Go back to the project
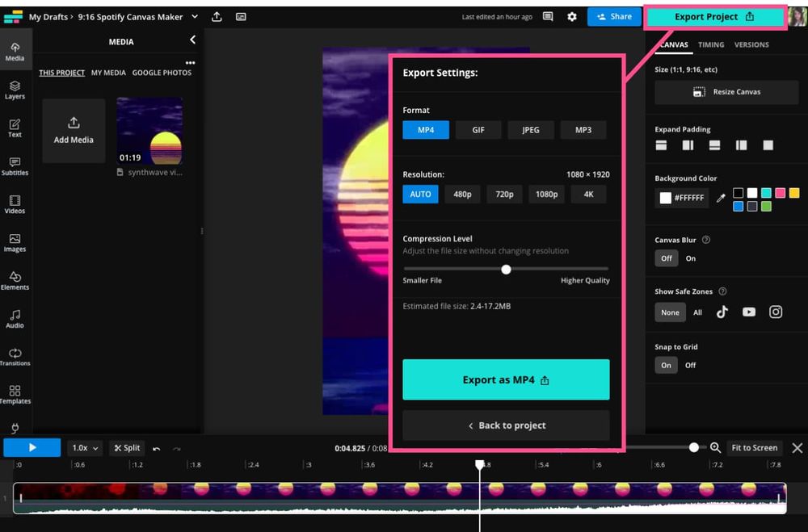 tap(506, 425)
